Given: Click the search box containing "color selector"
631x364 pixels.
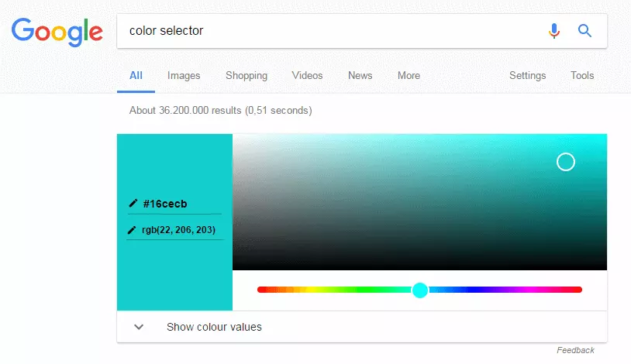Looking at the screenshot, I should (326, 31).
